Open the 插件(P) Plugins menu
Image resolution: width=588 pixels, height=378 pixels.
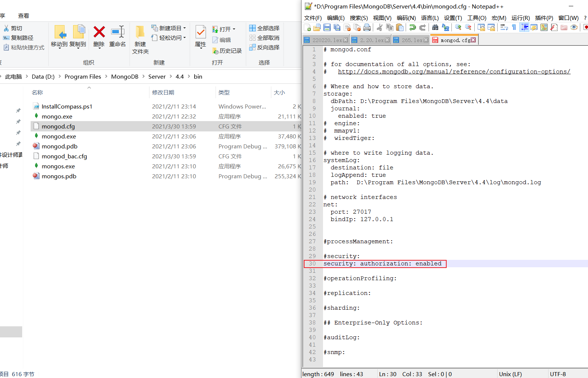pos(544,18)
